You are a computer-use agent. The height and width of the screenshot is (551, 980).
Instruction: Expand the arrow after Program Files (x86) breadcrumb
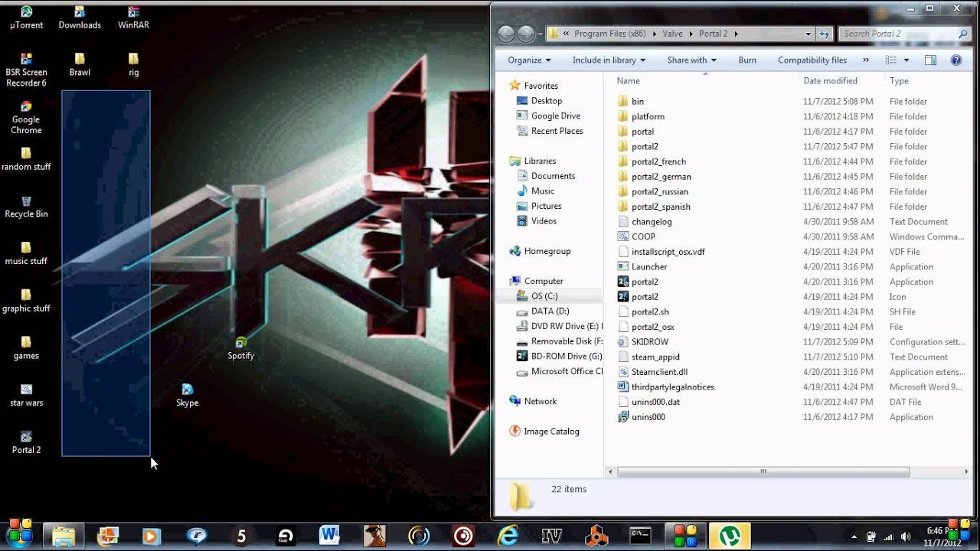[655, 34]
